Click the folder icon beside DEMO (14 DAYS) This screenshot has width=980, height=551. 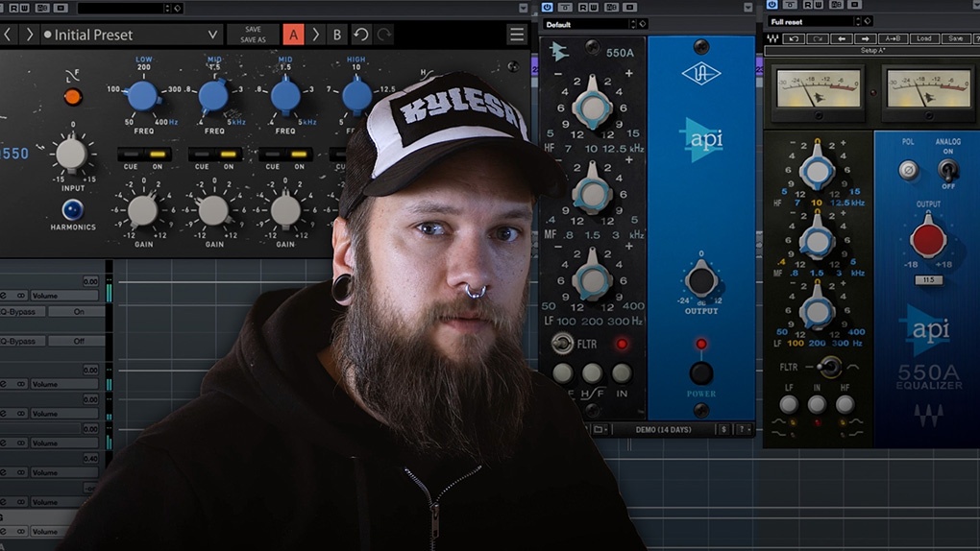click(599, 429)
